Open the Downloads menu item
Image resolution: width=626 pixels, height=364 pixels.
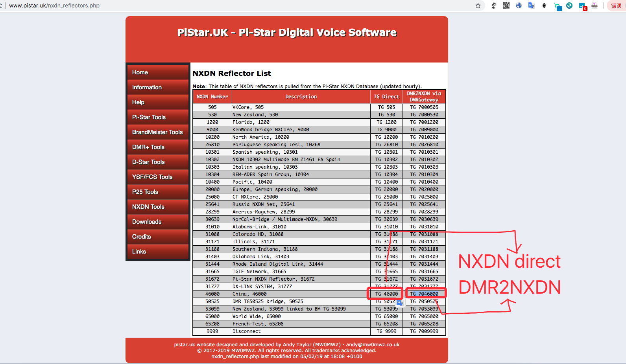pos(158,222)
